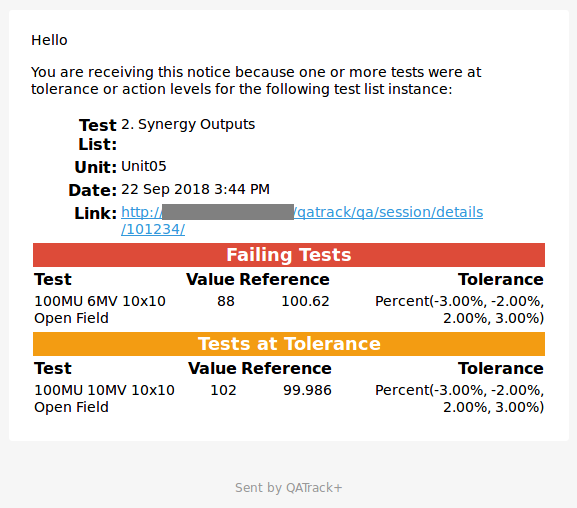Click the Value header under Tests at Tolerance

(213, 368)
